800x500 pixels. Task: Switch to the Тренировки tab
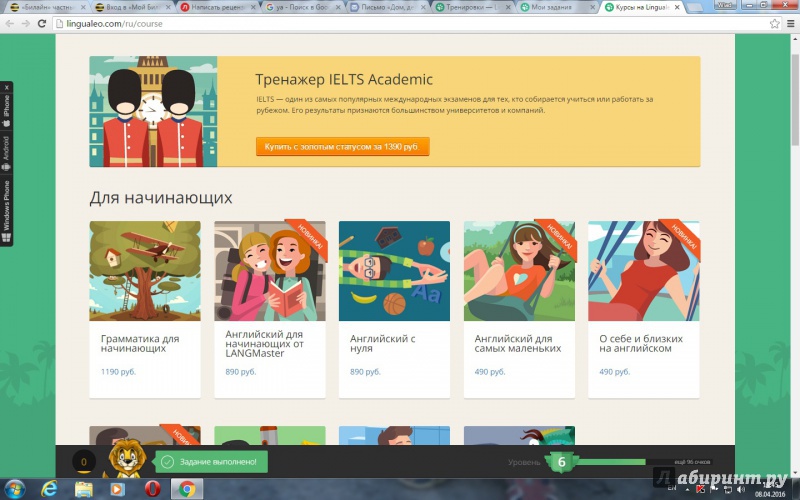pyautogui.click(x=472, y=8)
